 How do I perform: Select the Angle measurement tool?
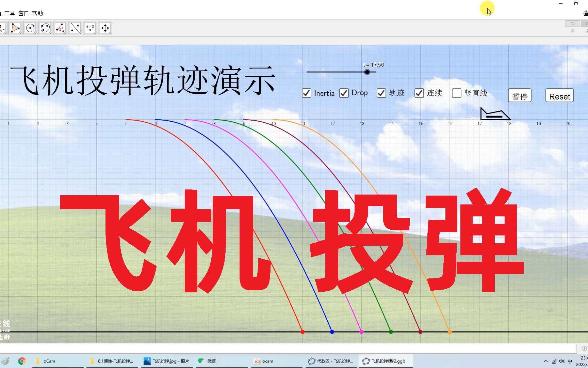(x=60, y=28)
